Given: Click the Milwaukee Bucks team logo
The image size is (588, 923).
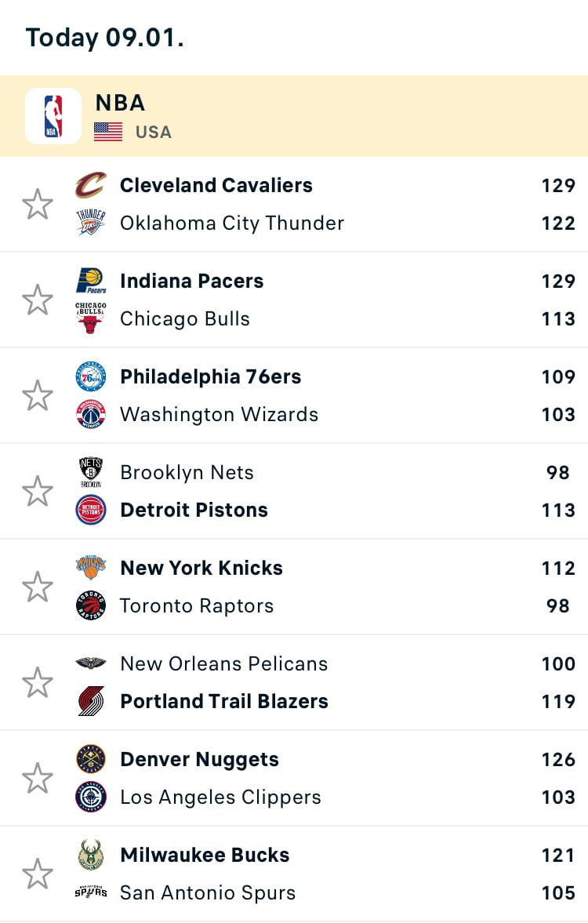Looking at the screenshot, I should [91, 855].
